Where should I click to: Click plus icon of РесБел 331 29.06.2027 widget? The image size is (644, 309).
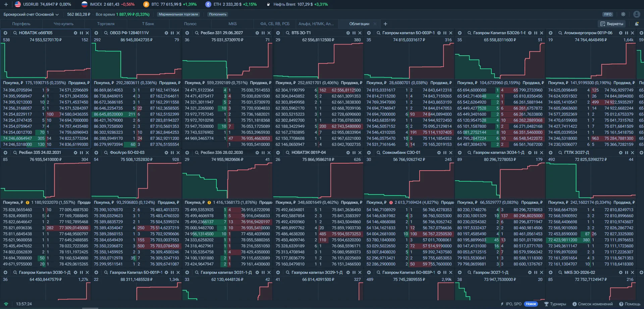[187, 33]
